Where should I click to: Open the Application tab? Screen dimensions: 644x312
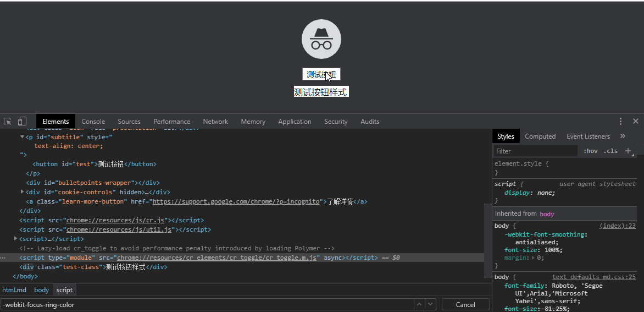pos(295,121)
